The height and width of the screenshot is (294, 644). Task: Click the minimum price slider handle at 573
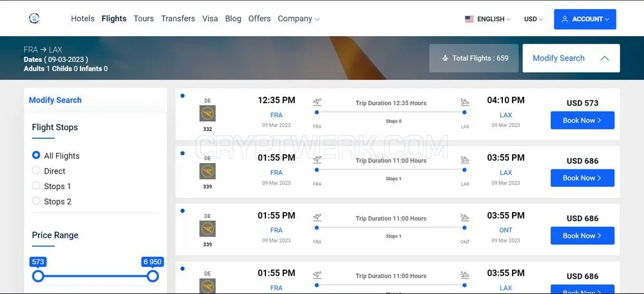[38, 276]
